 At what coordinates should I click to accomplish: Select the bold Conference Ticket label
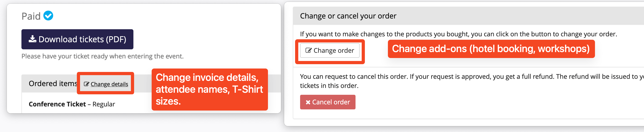(x=57, y=104)
